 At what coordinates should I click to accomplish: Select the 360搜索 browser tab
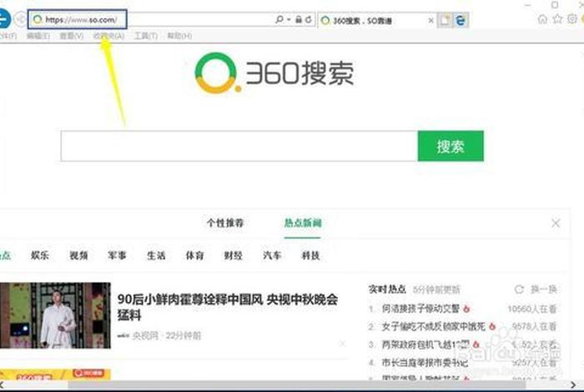(376, 21)
